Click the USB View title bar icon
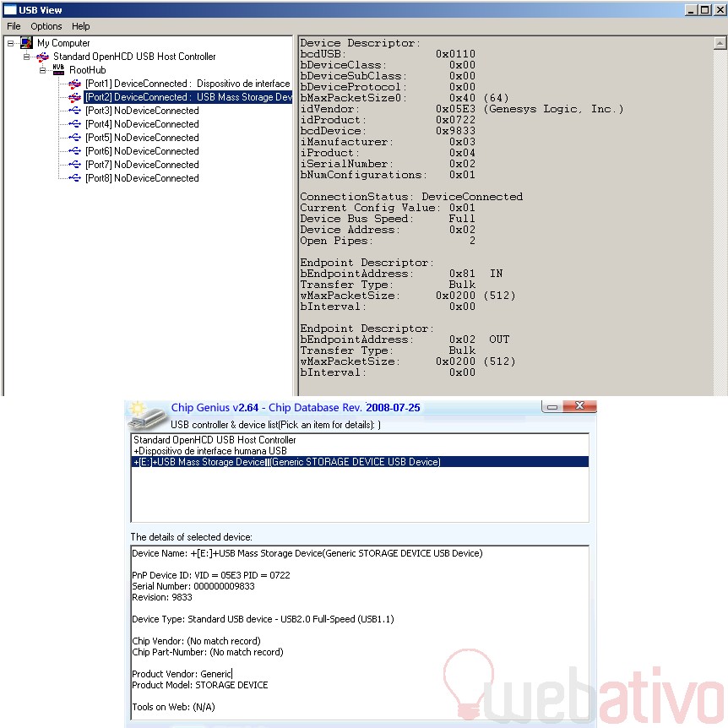 [10, 10]
